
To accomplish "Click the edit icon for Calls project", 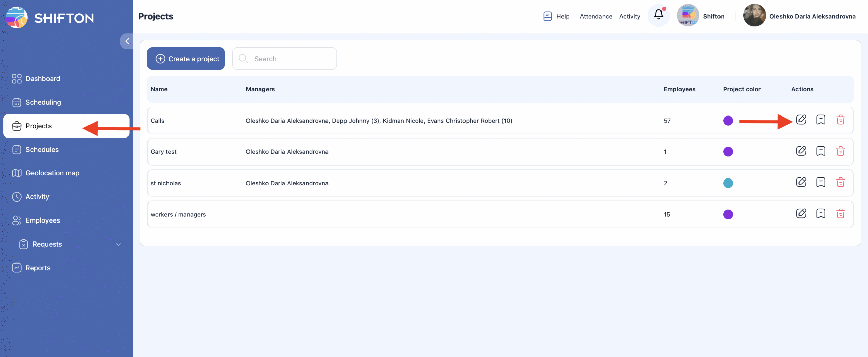I will (x=801, y=120).
